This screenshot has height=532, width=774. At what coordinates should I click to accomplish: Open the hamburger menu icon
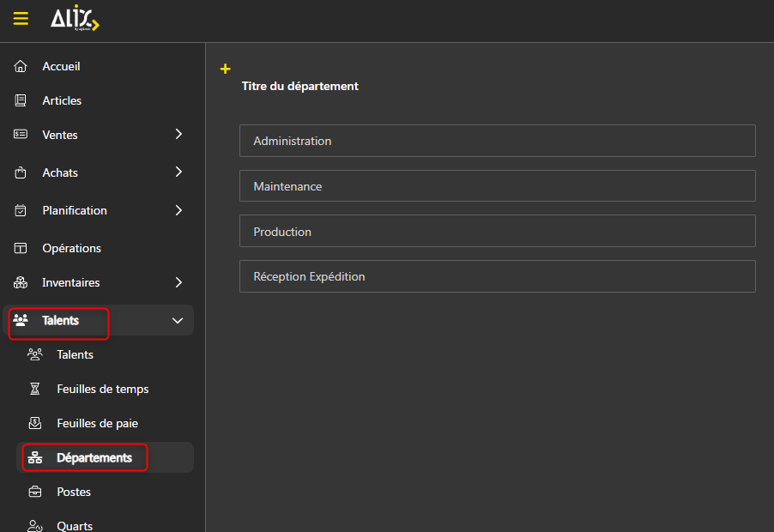coord(21,19)
